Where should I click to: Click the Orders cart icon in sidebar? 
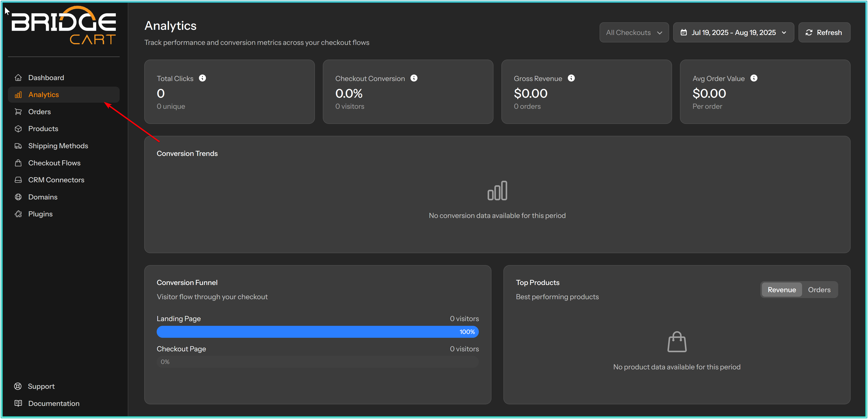[x=18, y=112]
